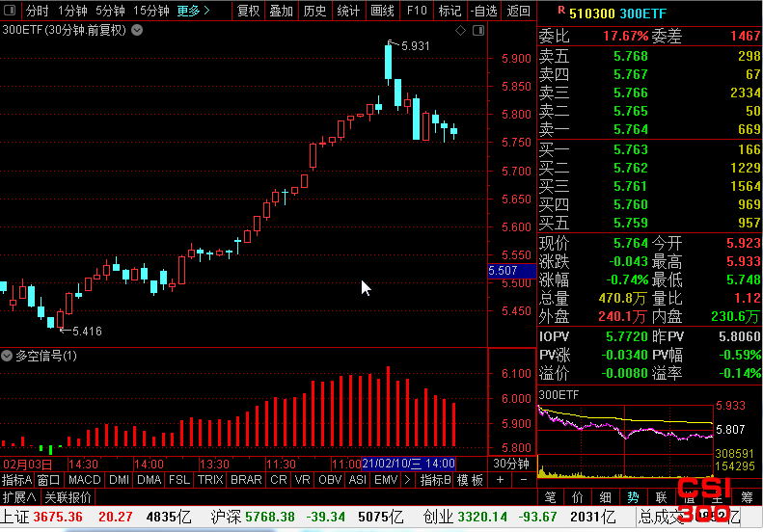Click the diamond icon above the candlestick chart

coord(460,31)
